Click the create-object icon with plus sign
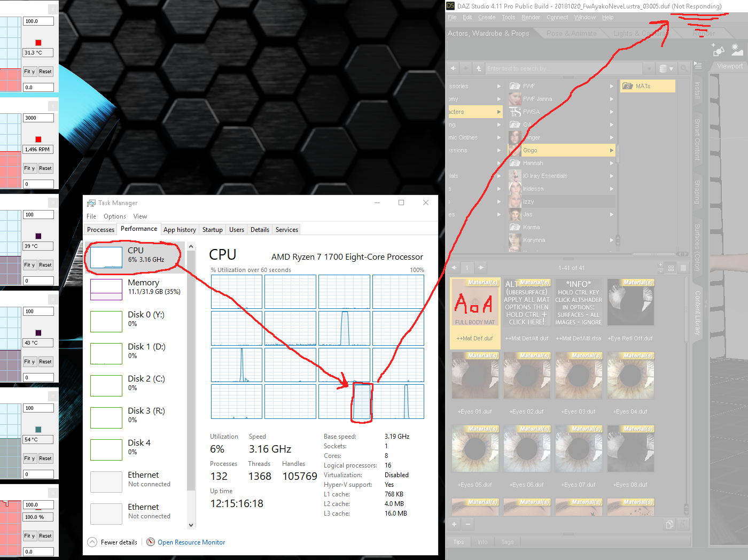Viewport: 748px width, 560px height. [x=718, y=50]
